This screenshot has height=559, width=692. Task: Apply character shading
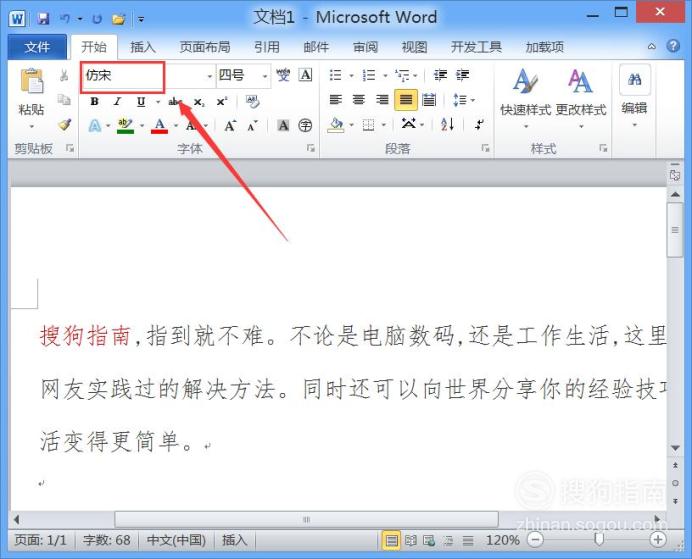point(283,126)
